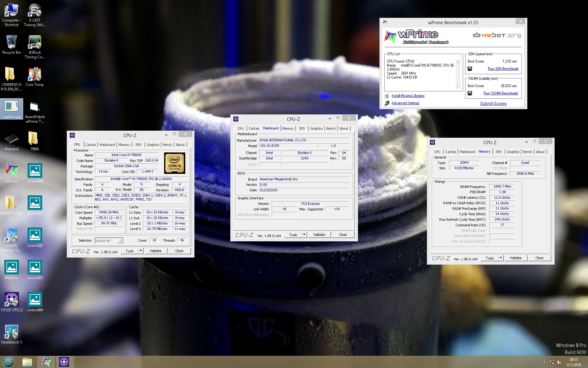Open Advanced Settings link in wPrime

coord(405,103)
